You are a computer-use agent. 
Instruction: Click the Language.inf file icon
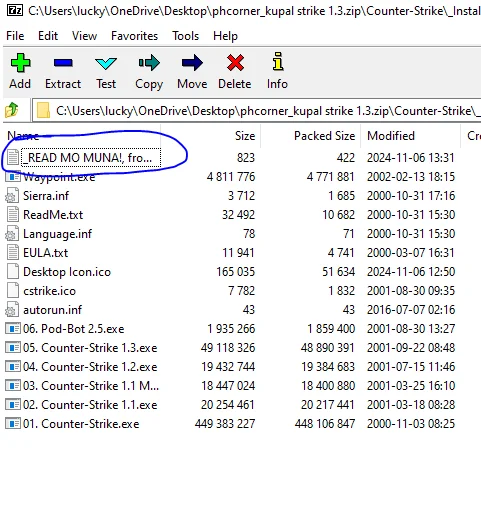(12, 234)
